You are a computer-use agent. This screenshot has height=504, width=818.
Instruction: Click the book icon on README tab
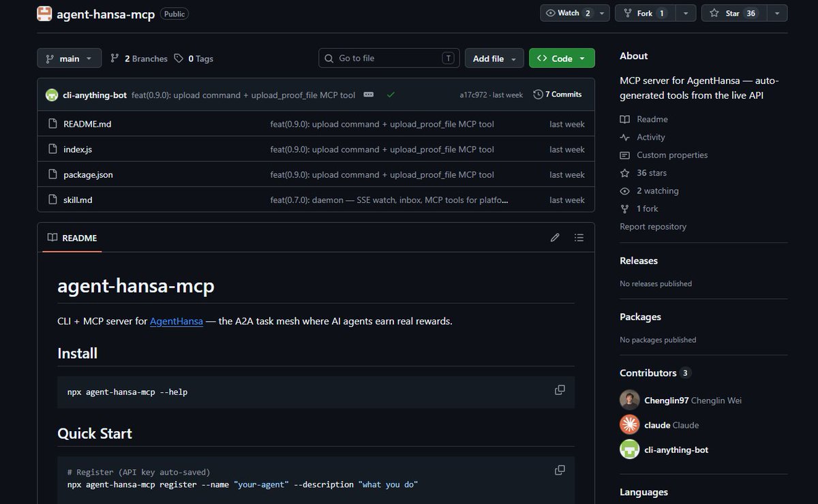(52, 238)
